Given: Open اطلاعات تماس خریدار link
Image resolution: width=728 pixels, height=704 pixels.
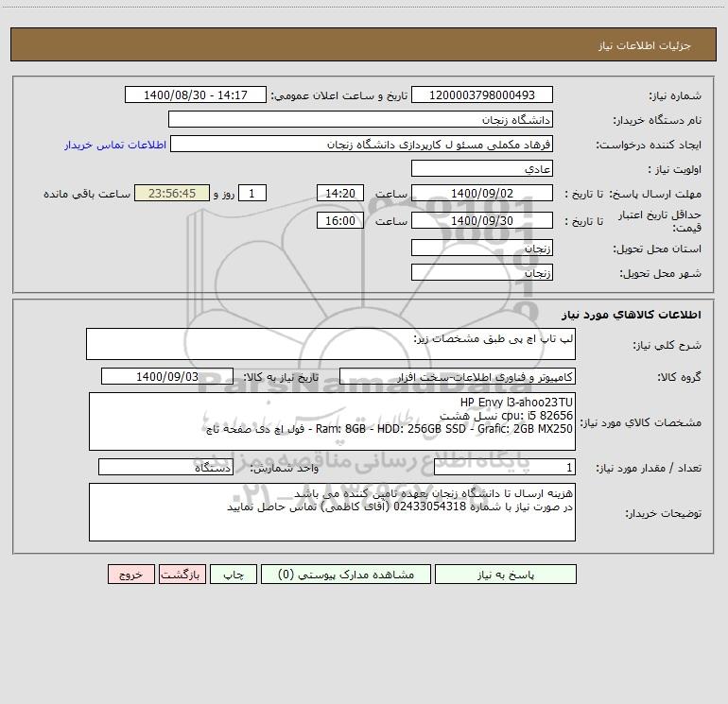Looking at the screenshot, I should tap(115, 145).
